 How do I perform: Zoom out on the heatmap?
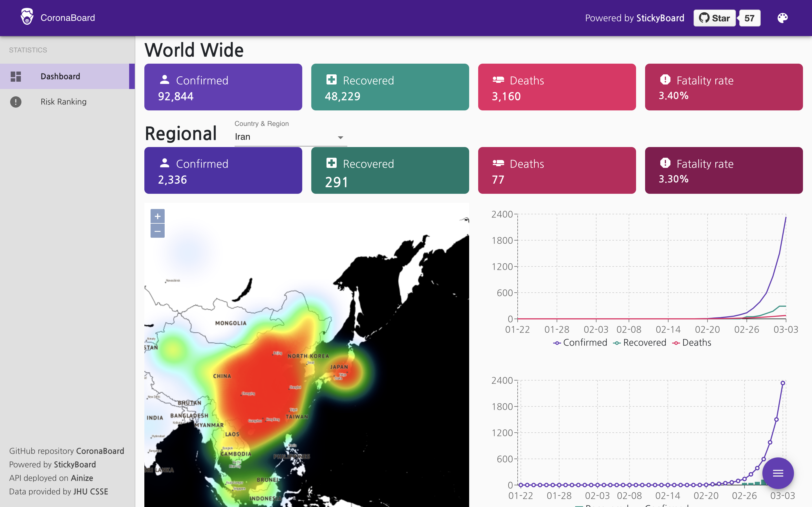pos(157,231)
